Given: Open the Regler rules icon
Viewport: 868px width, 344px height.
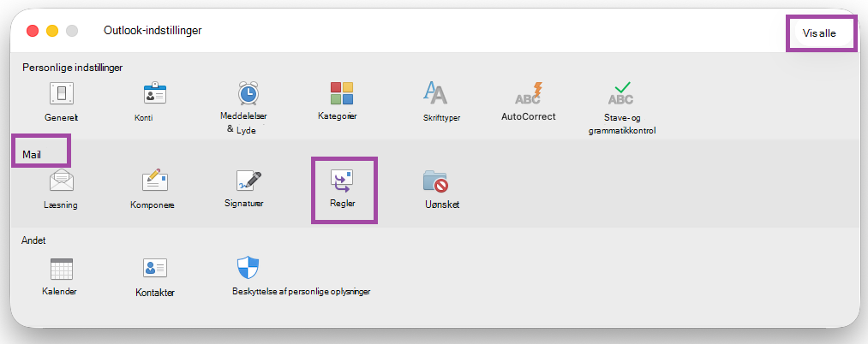Looking at the screenshot, I should (342, 181).
